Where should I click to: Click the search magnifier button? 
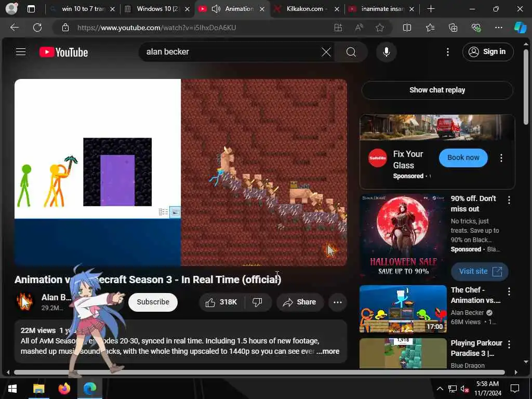click(x=351, y=52)
